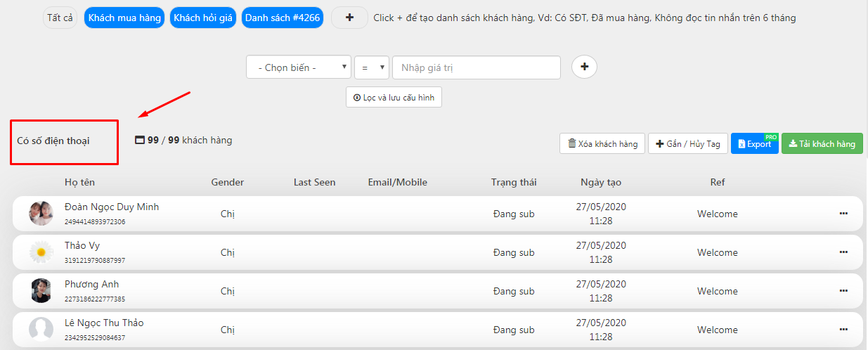868x350 pixels.
Task: Open the equals operator dropdown
Action: tap(372, 67)
